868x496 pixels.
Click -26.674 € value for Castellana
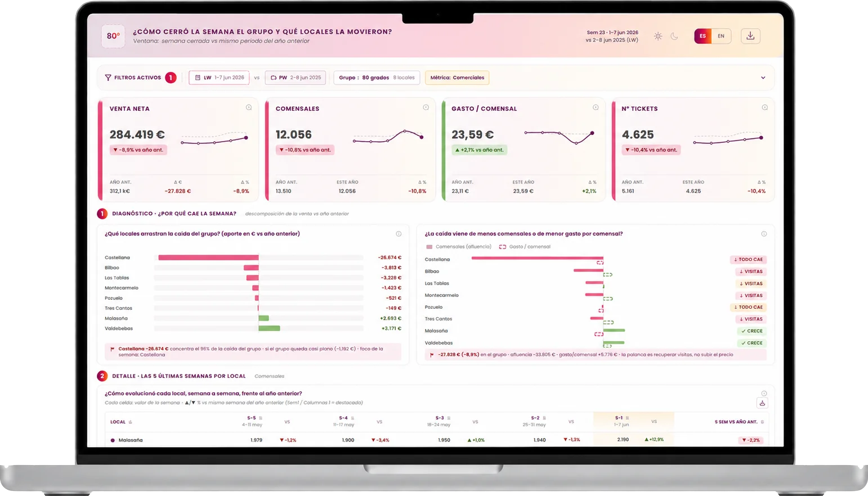[390, 258]
